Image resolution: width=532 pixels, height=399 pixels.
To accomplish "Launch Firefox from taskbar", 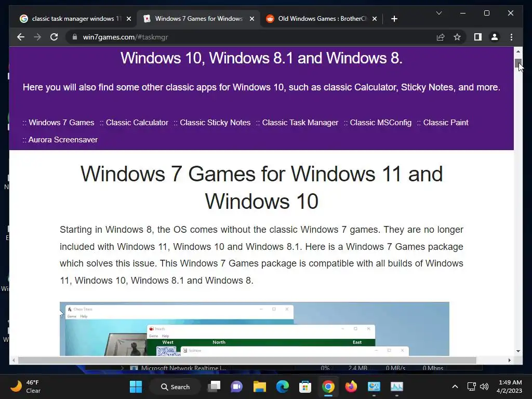I will (x=351, y=387).
